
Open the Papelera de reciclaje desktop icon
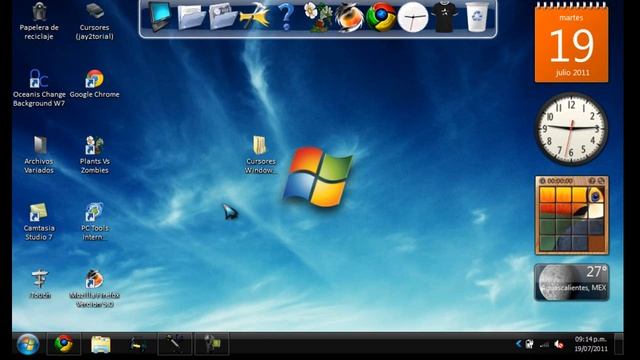39,20
